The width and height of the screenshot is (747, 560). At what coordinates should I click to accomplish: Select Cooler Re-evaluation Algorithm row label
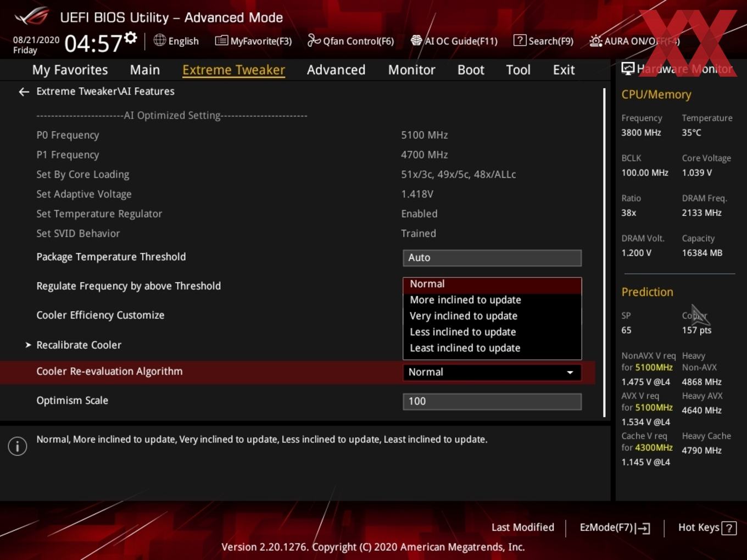pos(109,372)
